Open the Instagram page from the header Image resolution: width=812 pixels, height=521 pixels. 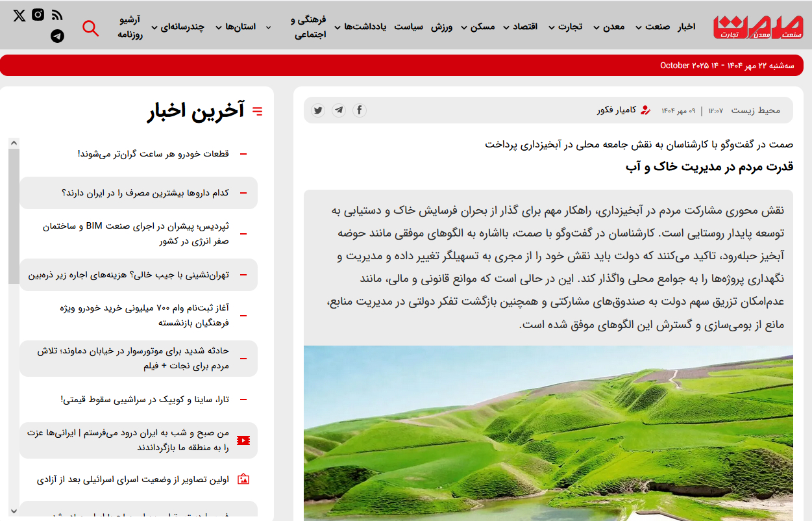(x=38, y=14)
